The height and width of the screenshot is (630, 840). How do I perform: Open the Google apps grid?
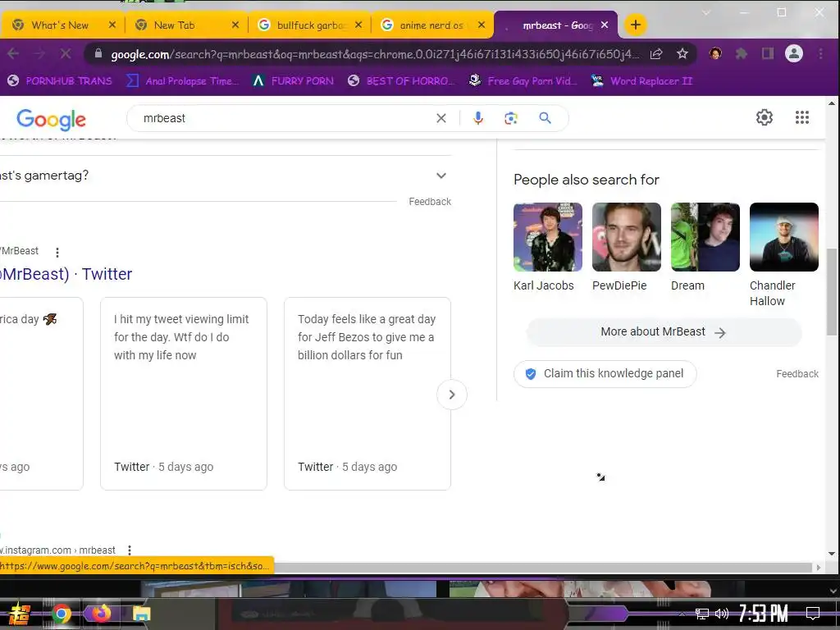(x=802, y=117)
